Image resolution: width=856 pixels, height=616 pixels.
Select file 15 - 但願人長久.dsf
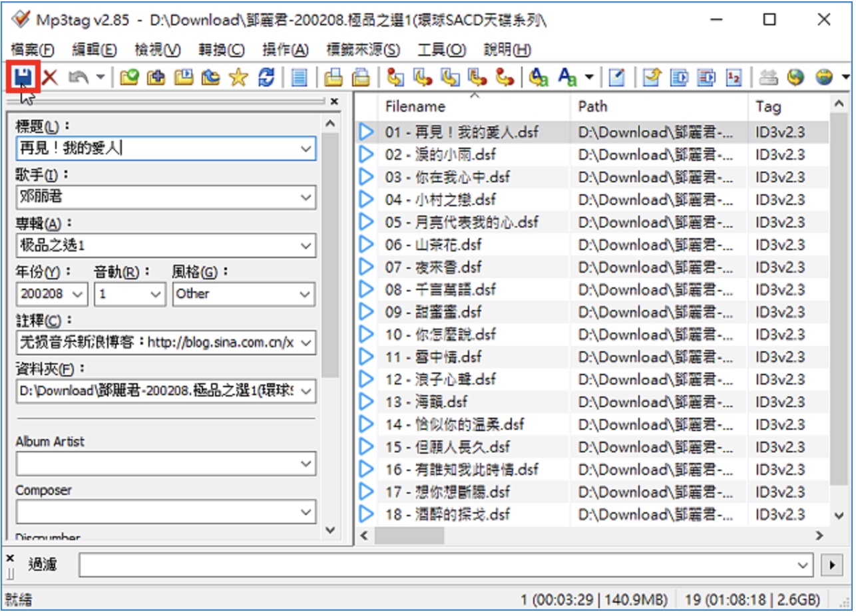click(448, 446)
